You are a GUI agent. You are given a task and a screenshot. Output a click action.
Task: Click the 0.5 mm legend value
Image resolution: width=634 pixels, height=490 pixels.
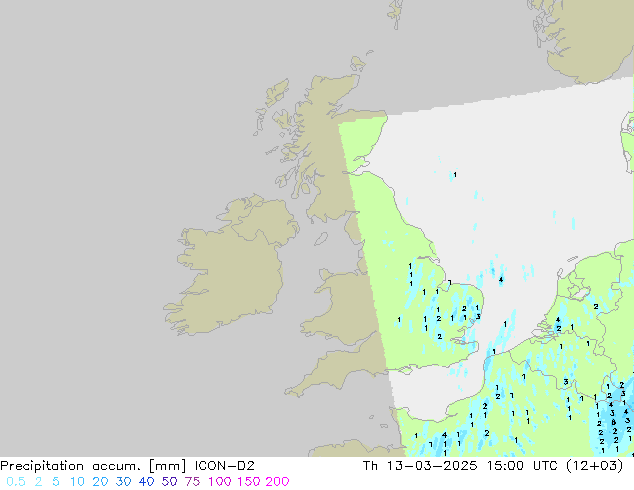[x=16, y=482]
